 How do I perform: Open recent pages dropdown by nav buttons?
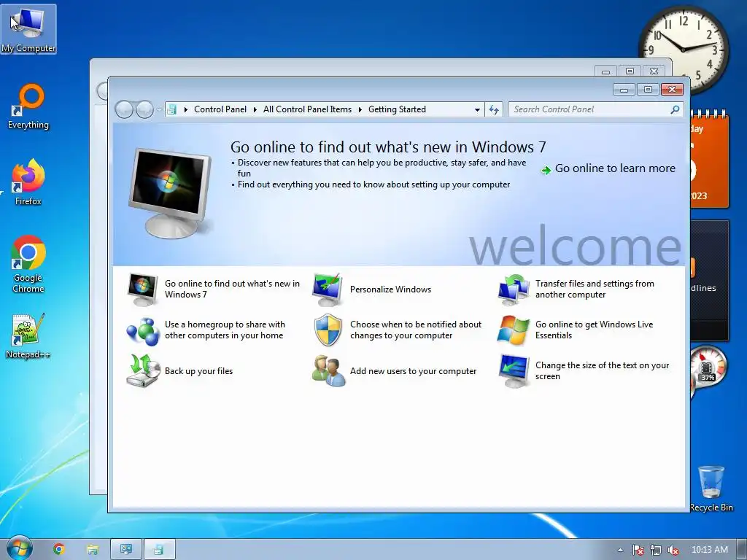coord(159,109)
